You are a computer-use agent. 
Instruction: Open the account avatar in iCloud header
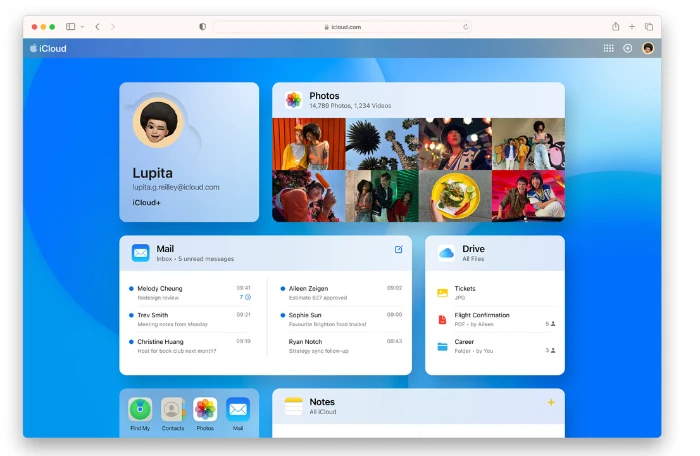(x=648, y=48)
